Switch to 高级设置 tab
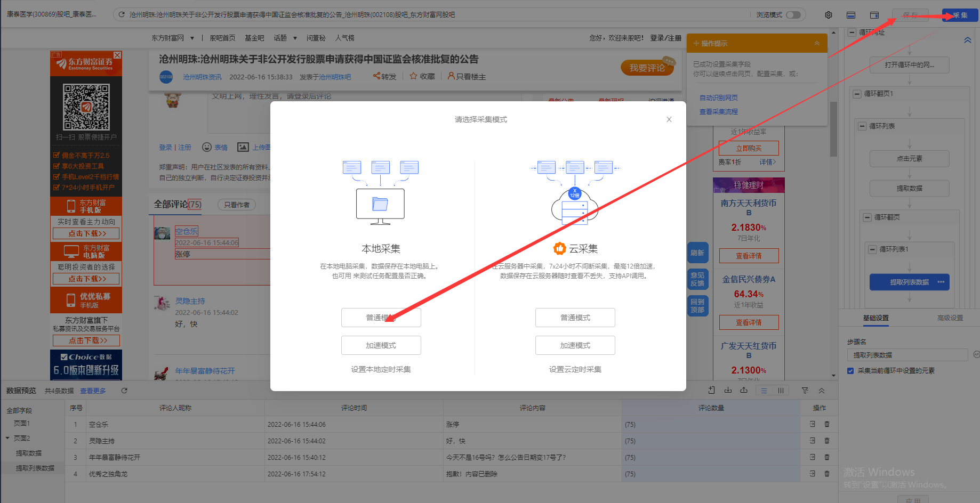Viewport: 980px width, 503px height. pos(950,318)
